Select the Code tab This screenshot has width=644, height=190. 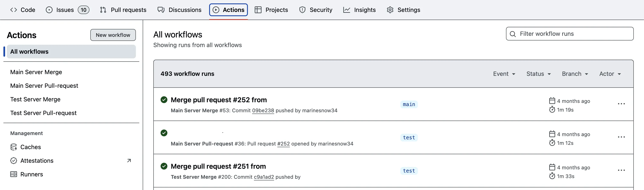point(23,10)
